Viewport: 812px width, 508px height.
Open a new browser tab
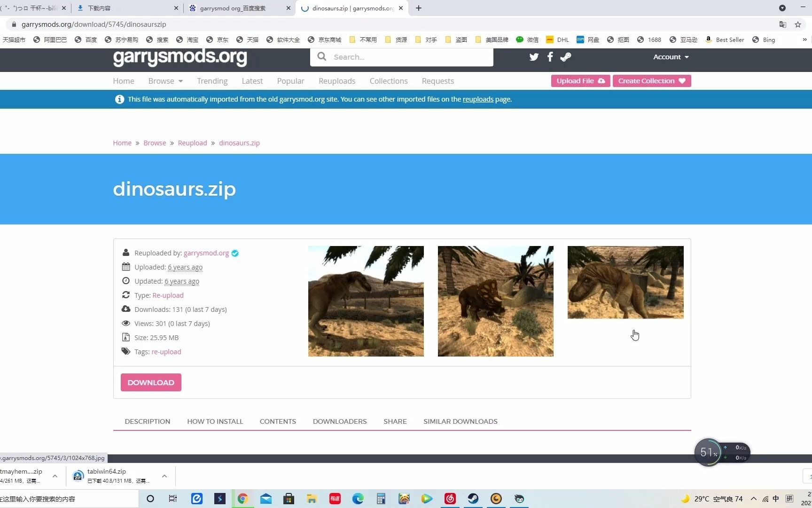(x=419, y=8)
